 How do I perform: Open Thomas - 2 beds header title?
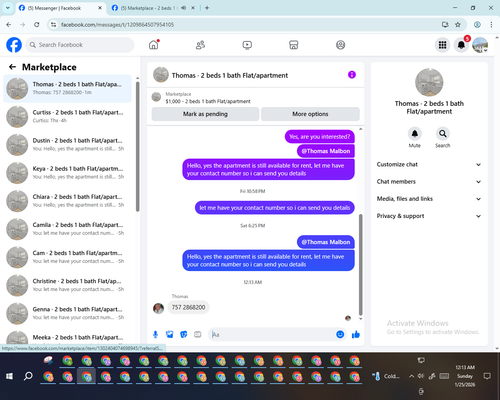click(x=230, y=75)
